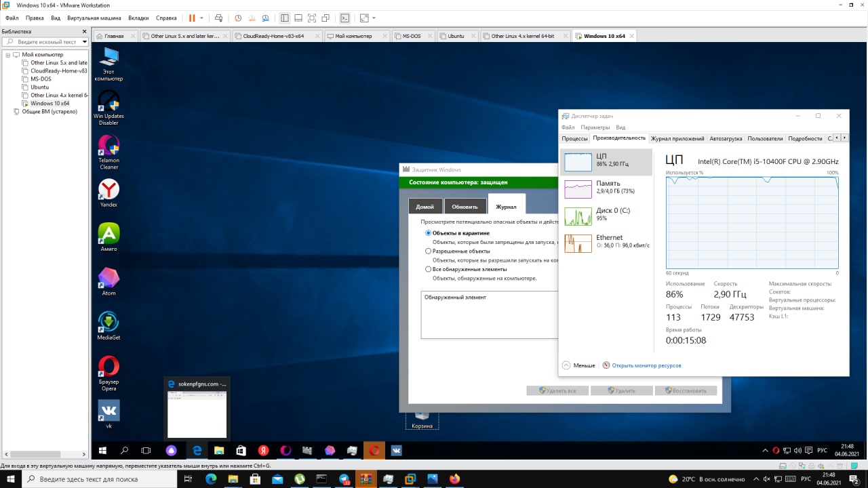The width and height of the screenshot is (868, 488).
Task: Switch to the Ubuntu VM tab
Action: click(456, 36)
